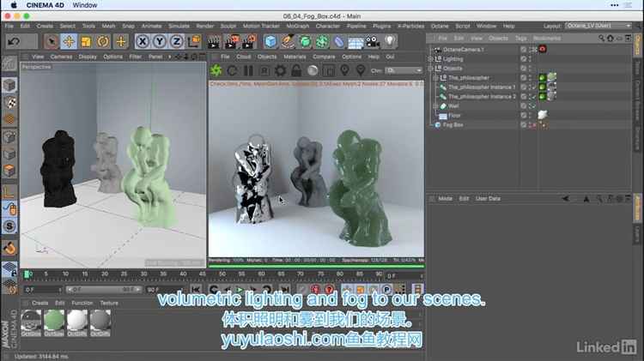This screenshot has height=361, width=644.
Task: Open the Octane menu
Action: (440, 26)
